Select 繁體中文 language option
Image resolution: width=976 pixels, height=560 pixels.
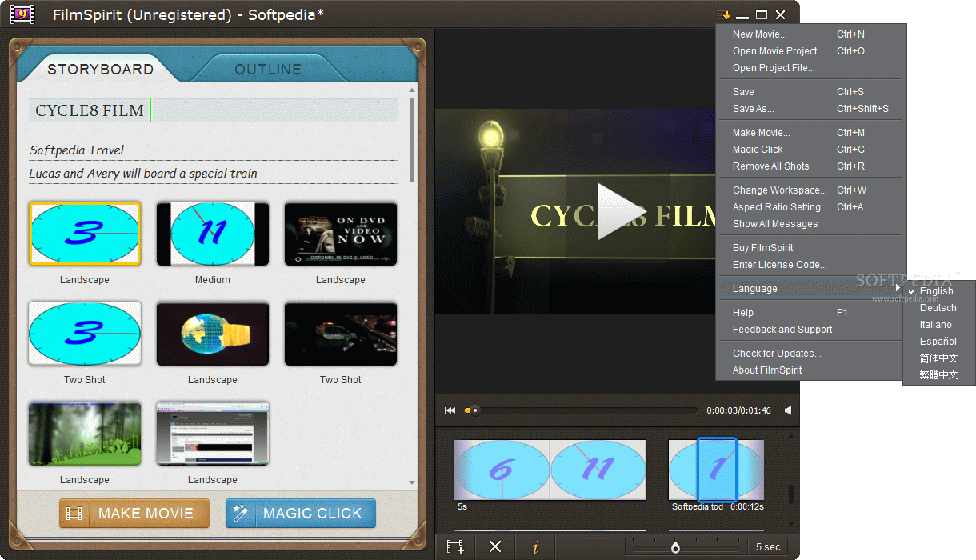939,374
